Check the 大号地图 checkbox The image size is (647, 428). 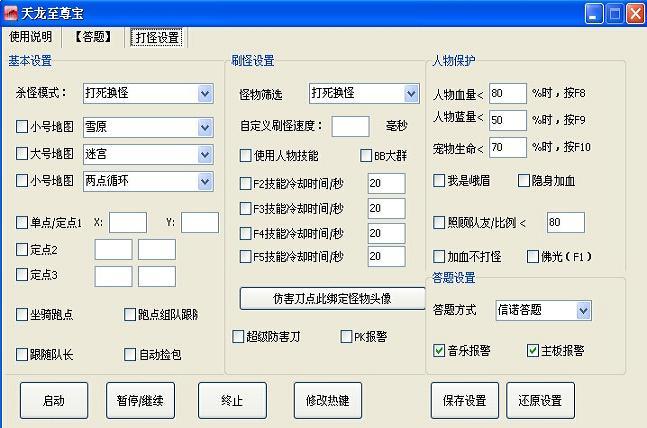[x=21, y=154]
